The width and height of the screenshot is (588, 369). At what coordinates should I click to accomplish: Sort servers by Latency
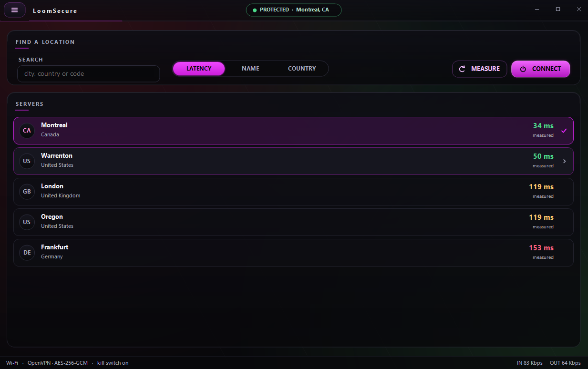(x=199, y=69)
